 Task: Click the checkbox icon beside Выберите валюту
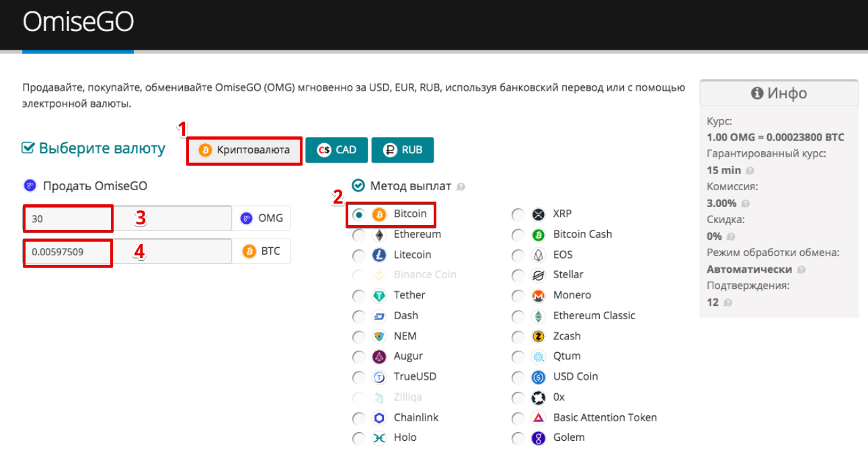point(28,148)
